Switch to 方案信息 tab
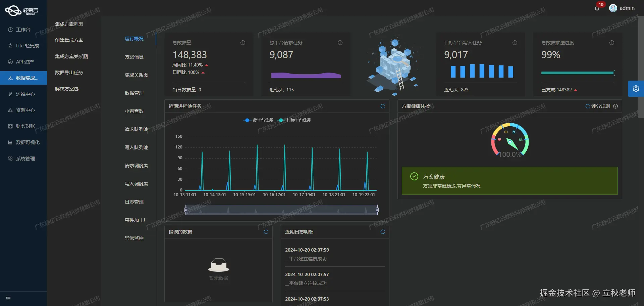644x306 pixels. [x=134, y=57]
